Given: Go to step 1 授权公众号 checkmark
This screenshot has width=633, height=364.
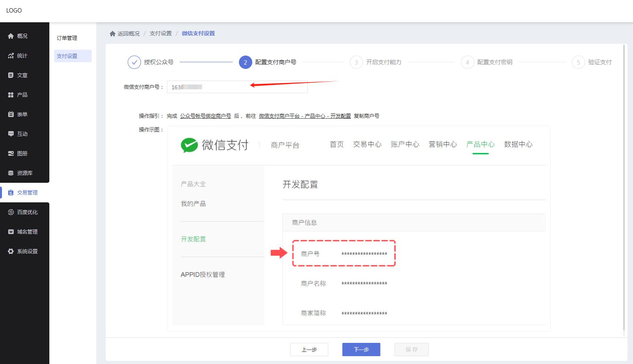Looking at the screenshot, I should click(x=134, y=62).
